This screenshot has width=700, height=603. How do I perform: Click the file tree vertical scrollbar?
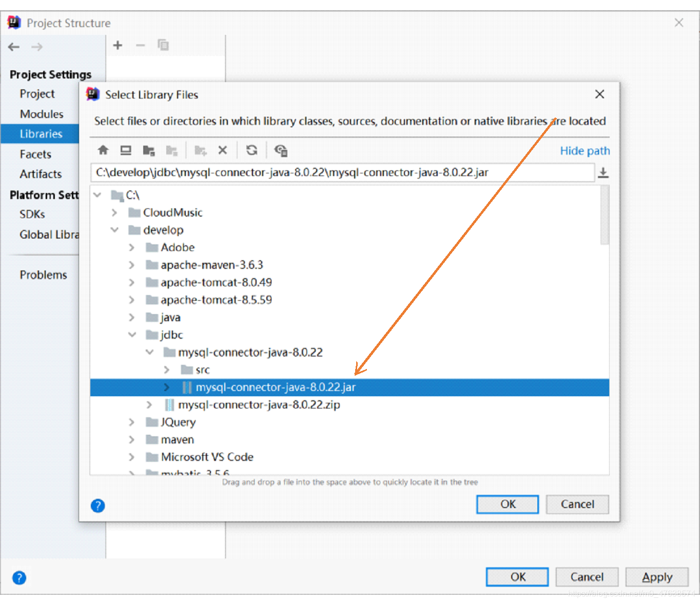click(x=605, y=216)
